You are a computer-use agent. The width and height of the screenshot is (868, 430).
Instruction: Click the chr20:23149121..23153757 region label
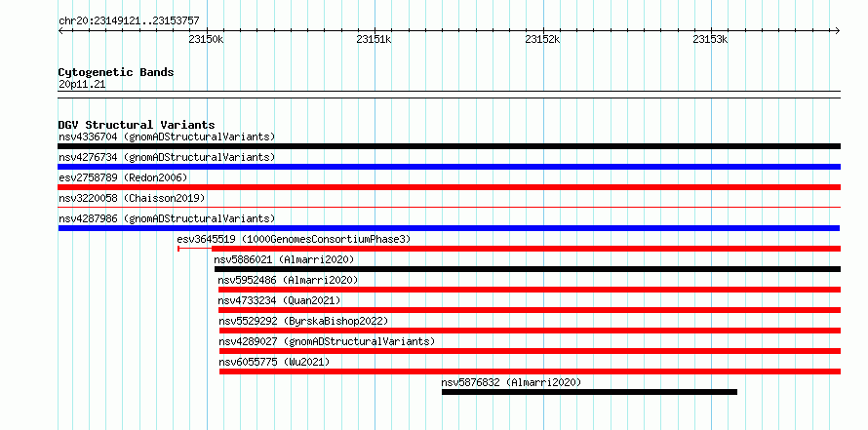click(x=129, y=21)
